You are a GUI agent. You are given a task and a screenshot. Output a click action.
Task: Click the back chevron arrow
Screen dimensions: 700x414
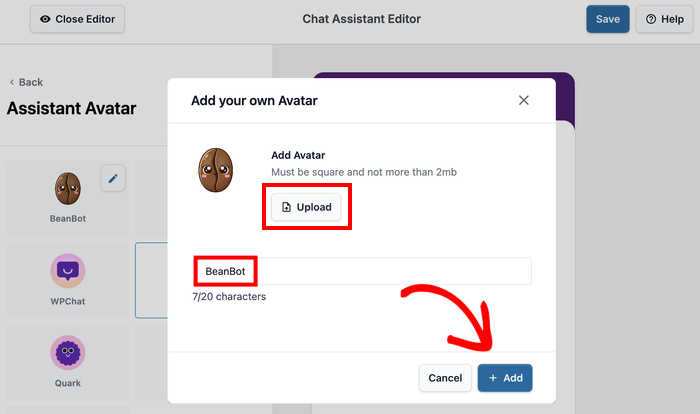[x=12, y=82]
